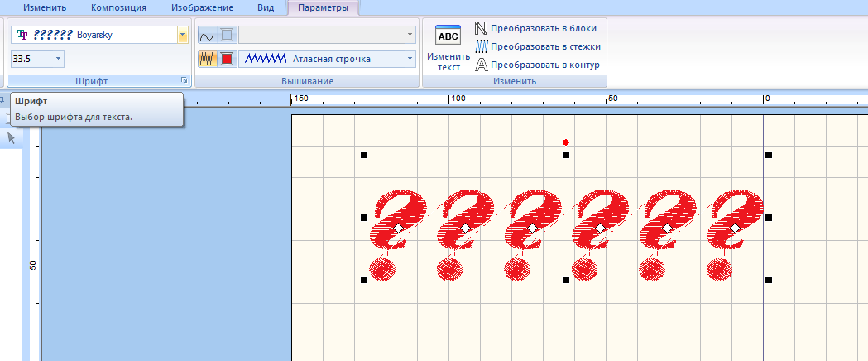
Task: Click the Boyarsky font name field
Action: (94, 35)
